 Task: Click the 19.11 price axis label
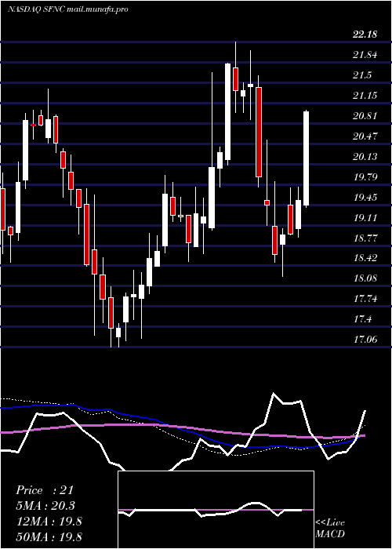[365, 218]
